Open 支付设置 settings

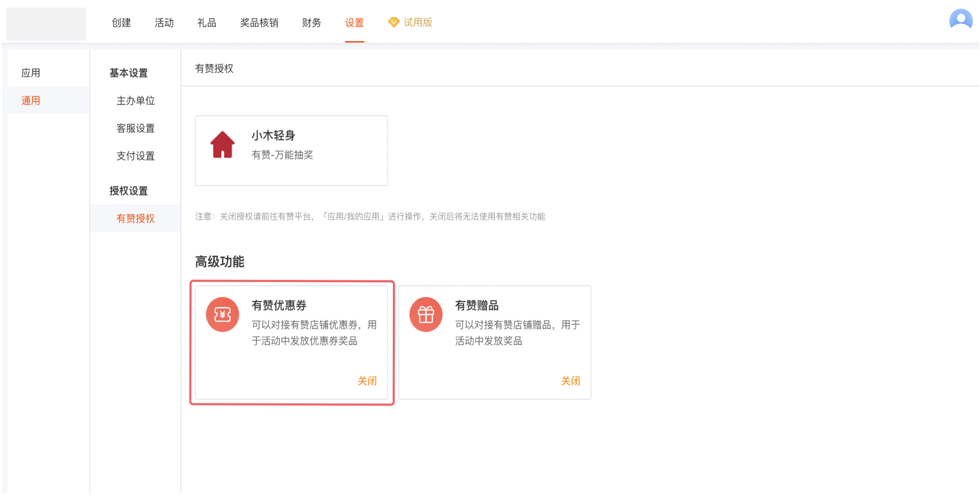135,155
